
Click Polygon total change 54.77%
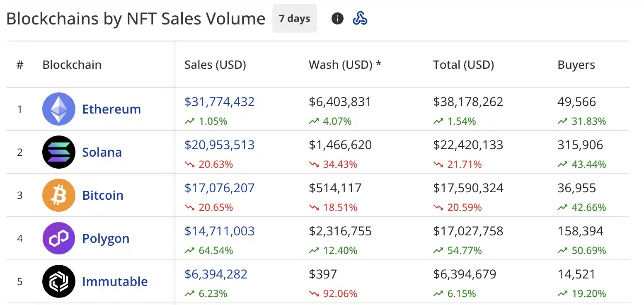464,251
